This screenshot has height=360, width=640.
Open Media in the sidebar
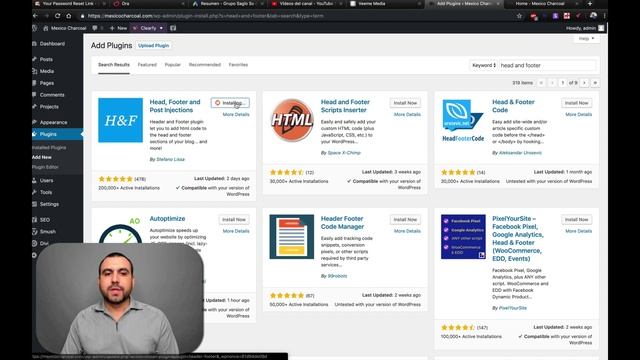pos(47,71)
